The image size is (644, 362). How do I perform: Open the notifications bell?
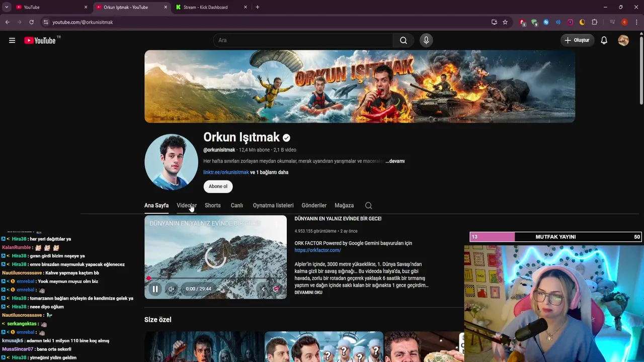pos(604,40)
